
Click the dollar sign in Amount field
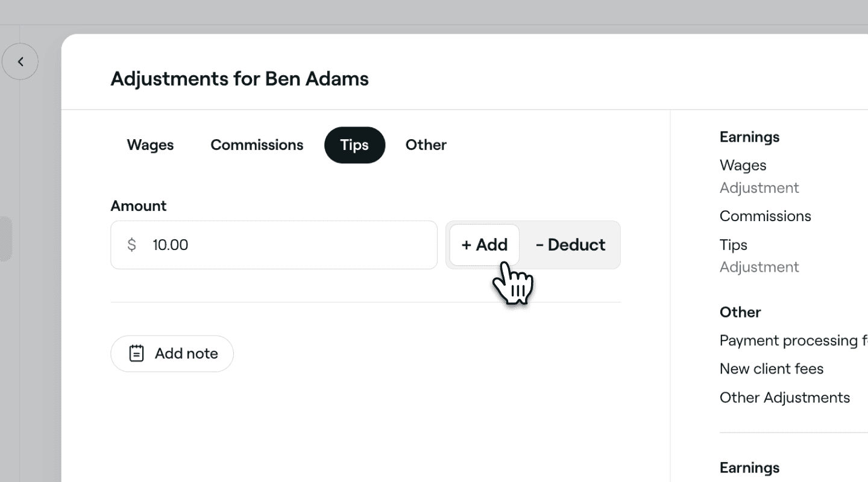click(131, 245)
